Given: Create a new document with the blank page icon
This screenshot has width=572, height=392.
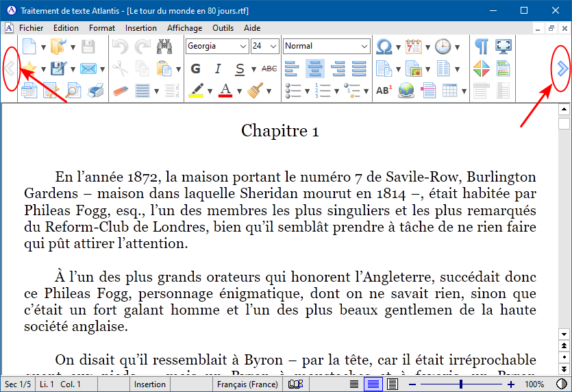Looking at the screenshot, I should click(29, 47).
